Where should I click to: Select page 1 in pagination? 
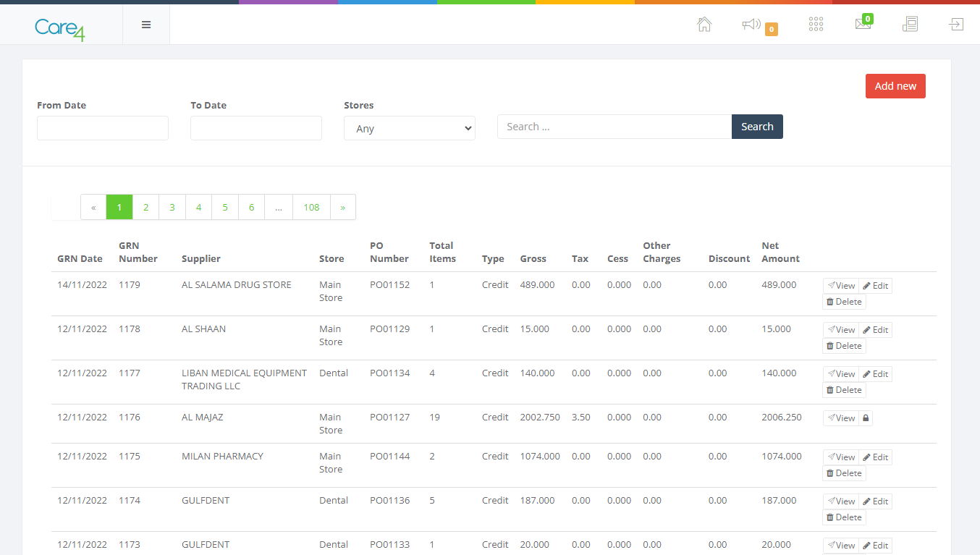point(119,207)
